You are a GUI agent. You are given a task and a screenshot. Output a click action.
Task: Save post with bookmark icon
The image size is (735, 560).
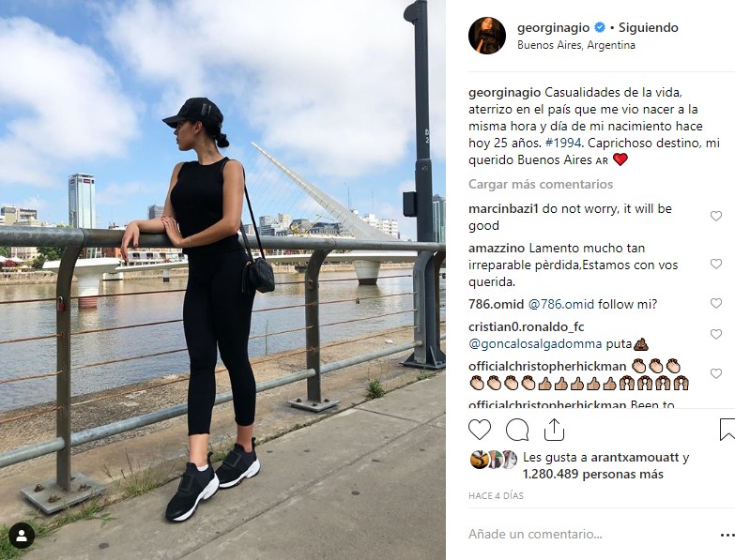pyautogui.click(x=727, y=430)
